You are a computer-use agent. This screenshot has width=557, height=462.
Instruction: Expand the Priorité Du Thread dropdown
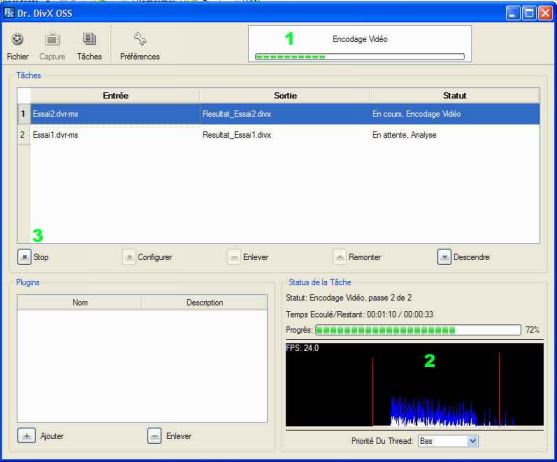coord(472,441)
